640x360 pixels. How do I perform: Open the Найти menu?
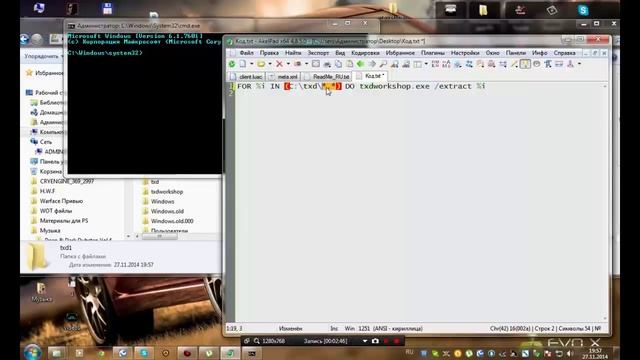point(293,53)
